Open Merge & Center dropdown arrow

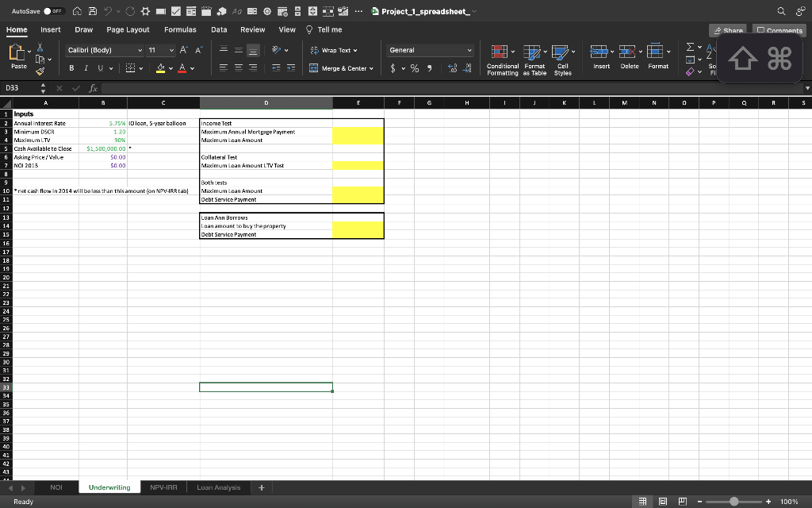371,68
